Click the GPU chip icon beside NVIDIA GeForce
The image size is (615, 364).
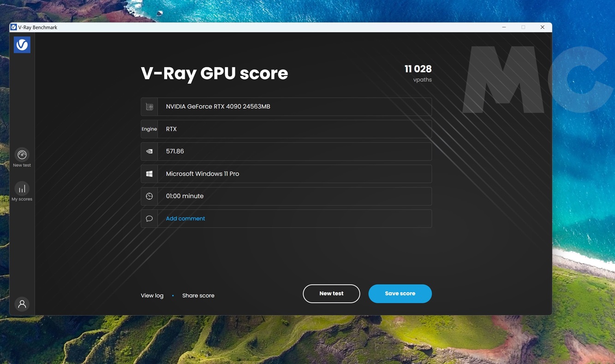click(x=149, y=106)
